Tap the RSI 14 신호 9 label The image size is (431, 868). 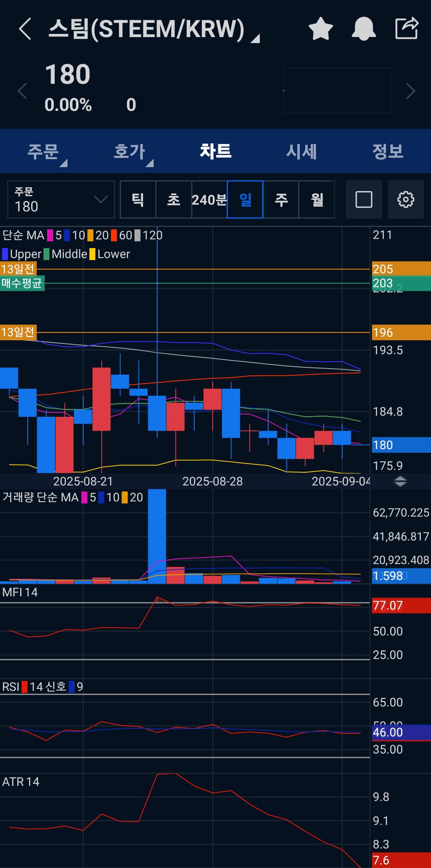tap(42, 687)
